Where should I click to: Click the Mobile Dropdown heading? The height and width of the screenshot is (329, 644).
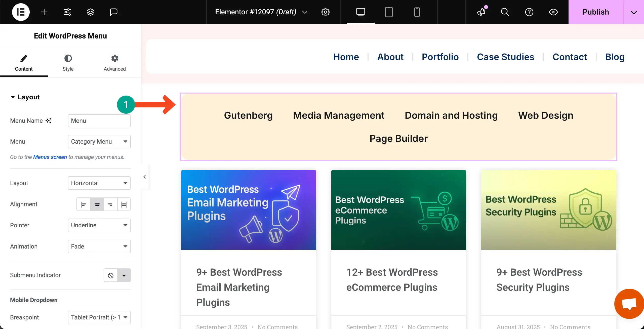click(34, 300)
